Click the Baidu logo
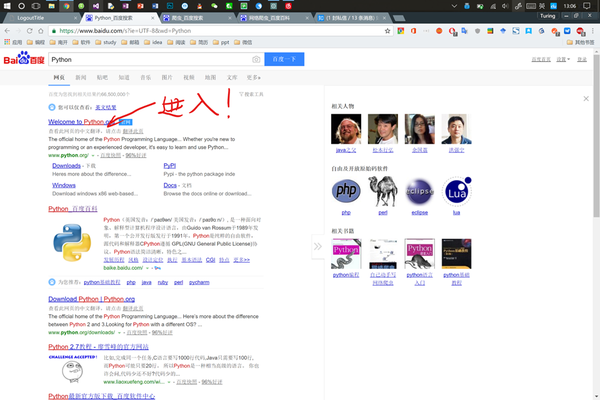The image size is (600, 400). click(x=24, y=59)
